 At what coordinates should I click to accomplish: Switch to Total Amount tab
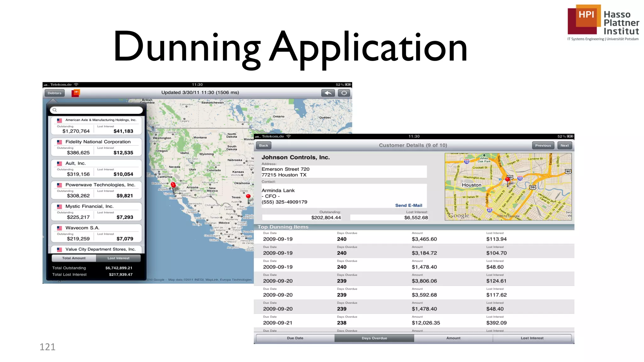74,258
